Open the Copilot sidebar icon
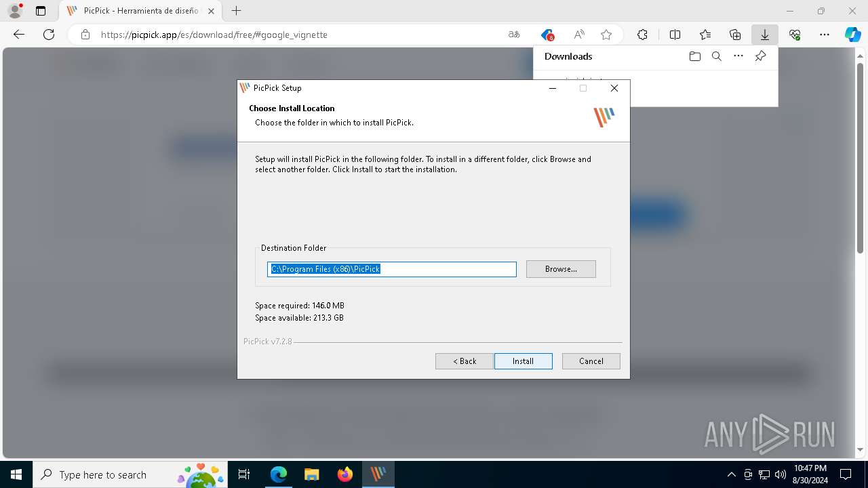Viewport: 868px width, 488px height. click(x=853, y=35)
